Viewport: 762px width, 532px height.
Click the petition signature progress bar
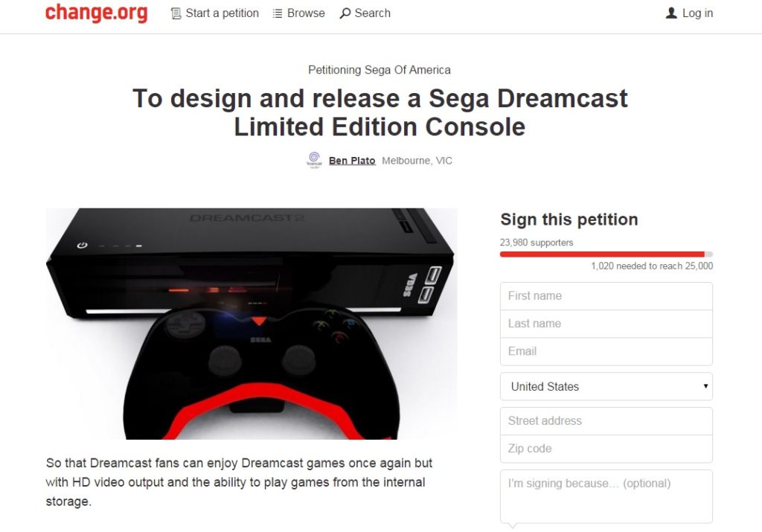606,254
